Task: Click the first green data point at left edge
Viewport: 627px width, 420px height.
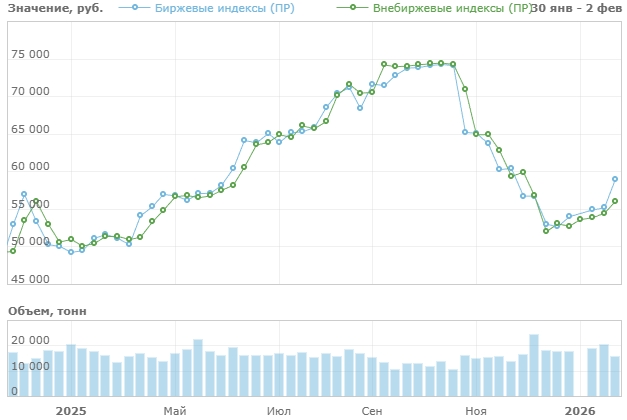Action: 13,251
